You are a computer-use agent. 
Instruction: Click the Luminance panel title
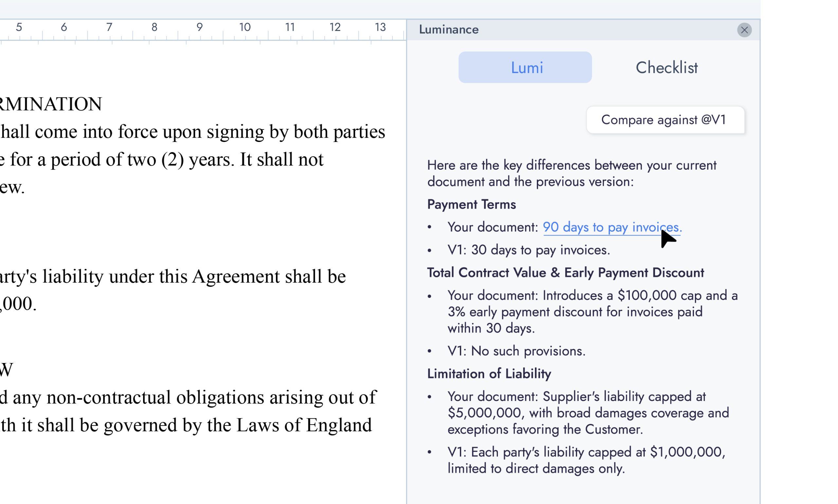[x=448, y=29]
